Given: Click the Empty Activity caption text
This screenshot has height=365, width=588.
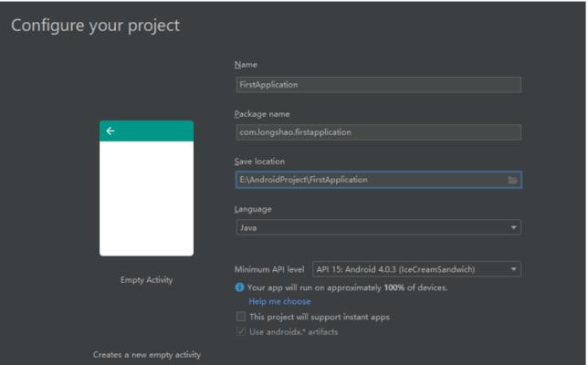Looking at the screenshot, I should 146,279.
